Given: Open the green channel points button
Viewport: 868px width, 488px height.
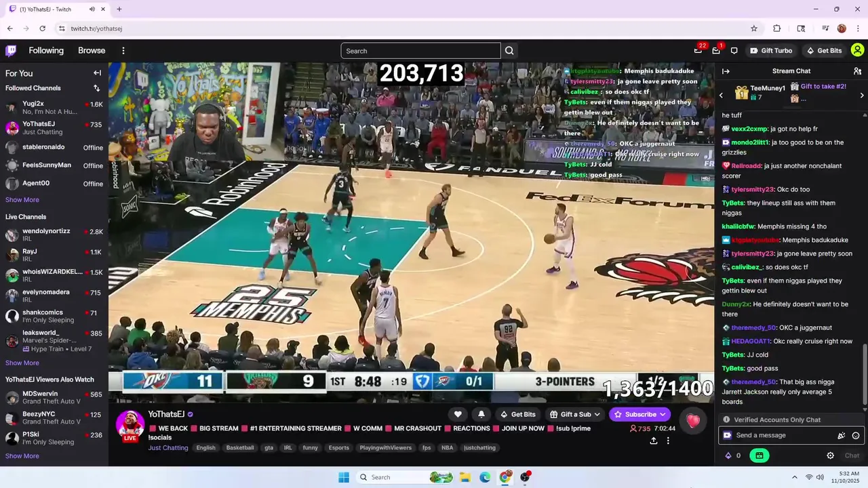Looking at the screenshot, I should coord(759,455).
